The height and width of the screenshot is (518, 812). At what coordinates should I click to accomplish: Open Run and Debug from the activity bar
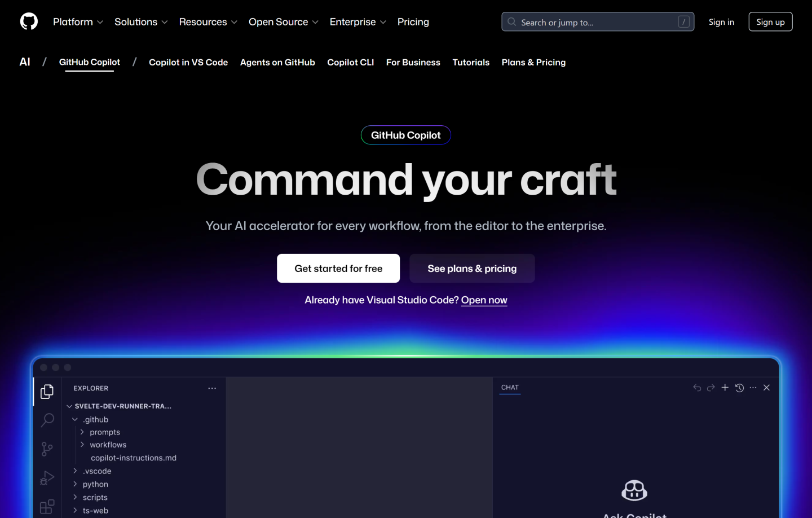[47, 477]
